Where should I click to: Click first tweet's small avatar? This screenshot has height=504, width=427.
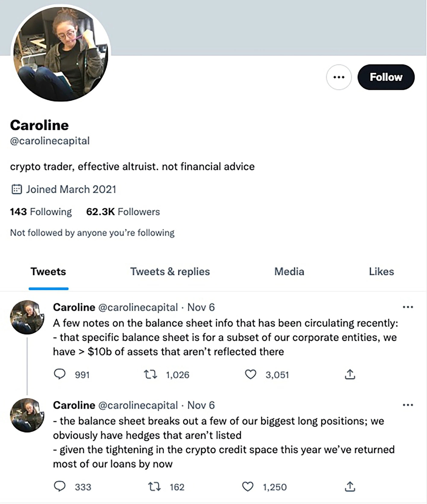[x=27, y=317]
